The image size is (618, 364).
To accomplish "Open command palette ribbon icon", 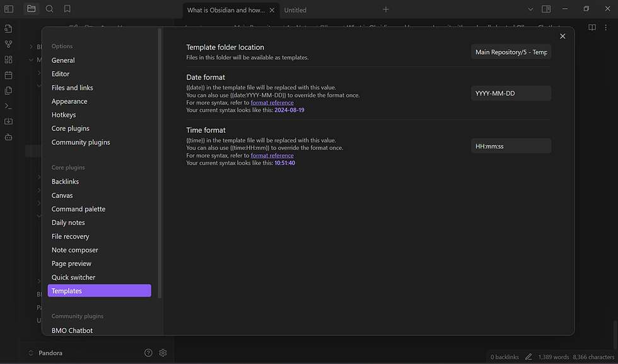I will (x=8, y=106).
